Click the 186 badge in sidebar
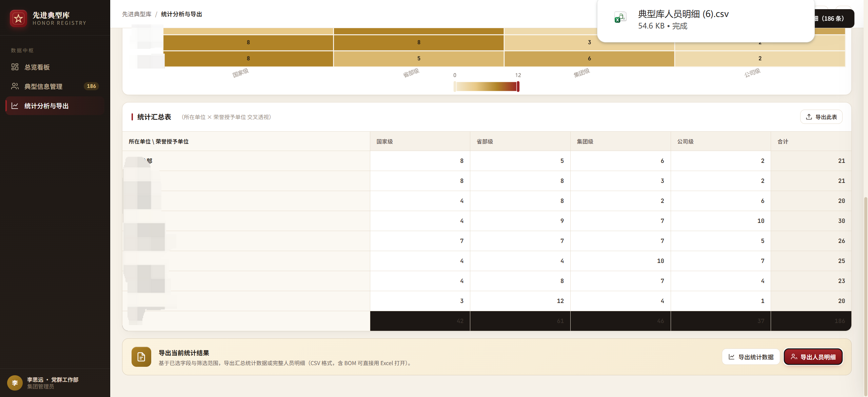 click(91, 86)
